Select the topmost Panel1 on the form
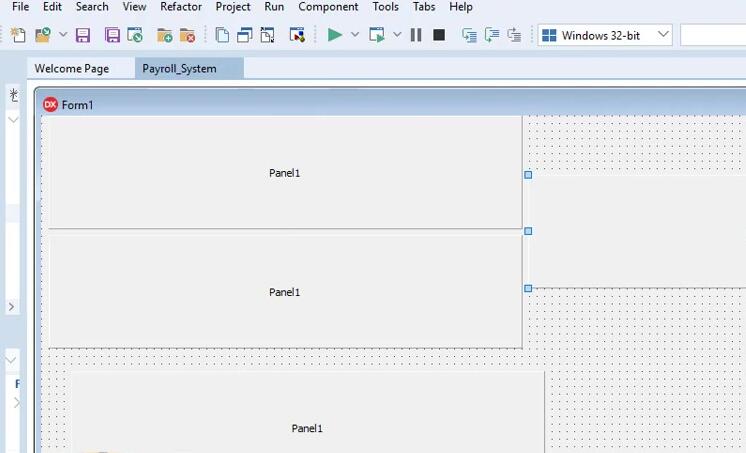Screen dimensions: 746x453 (x=285, y=173)
